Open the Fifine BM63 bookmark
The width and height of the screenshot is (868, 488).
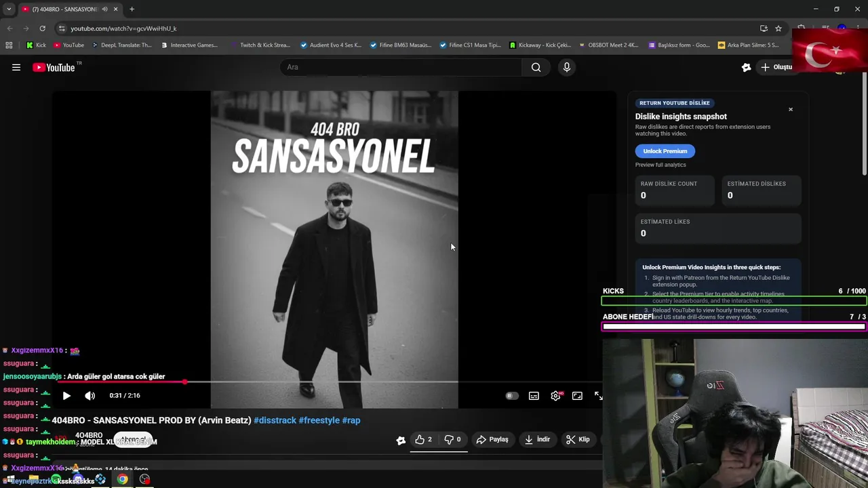pyautogui.click(x=400, y=45)
